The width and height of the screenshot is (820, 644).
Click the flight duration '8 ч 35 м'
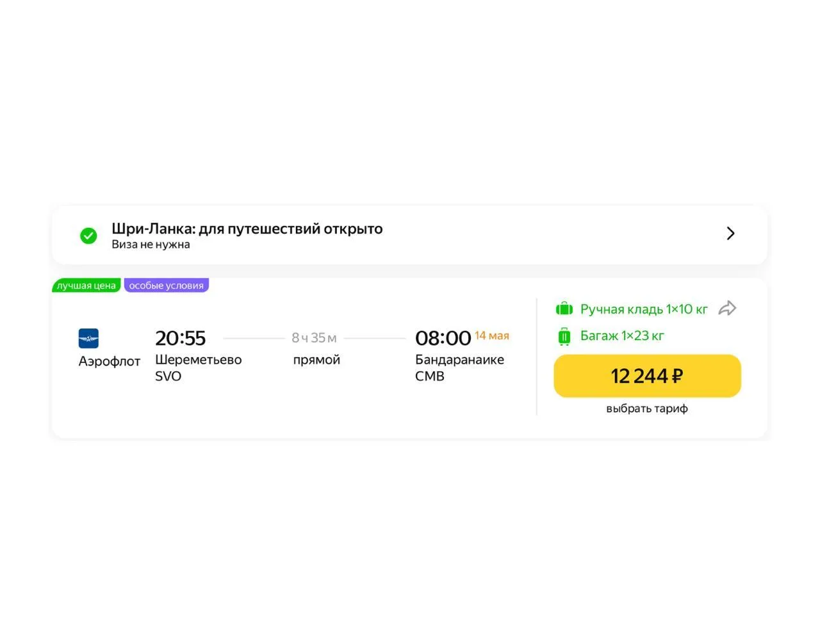tap(314, 337)
